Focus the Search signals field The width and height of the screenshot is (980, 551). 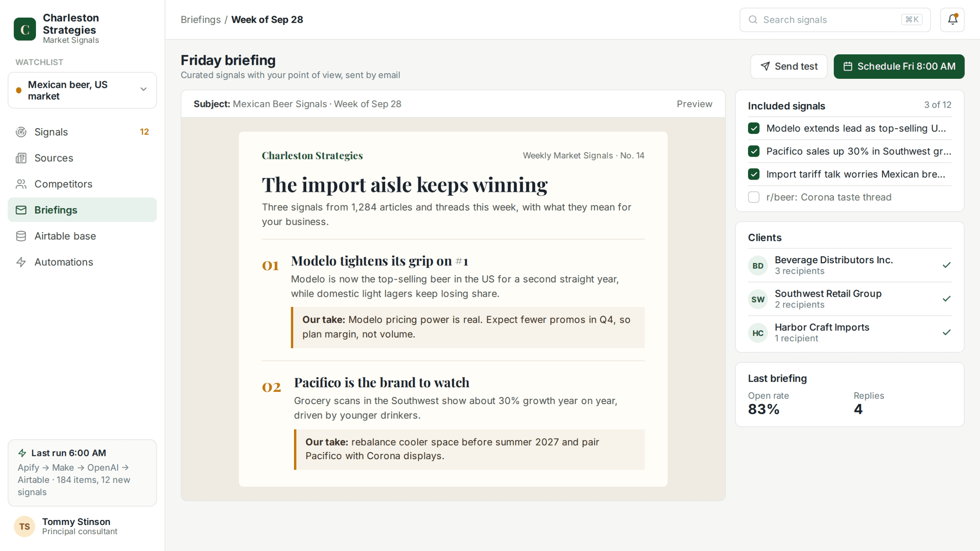[x=835, y=20]
